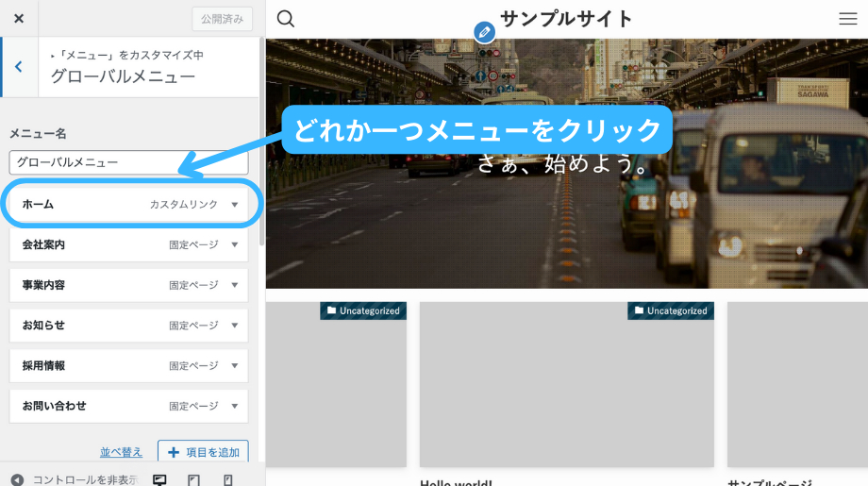
Task: Open the 採用情報 menu item settings
Action: click(x=235, y=366)
